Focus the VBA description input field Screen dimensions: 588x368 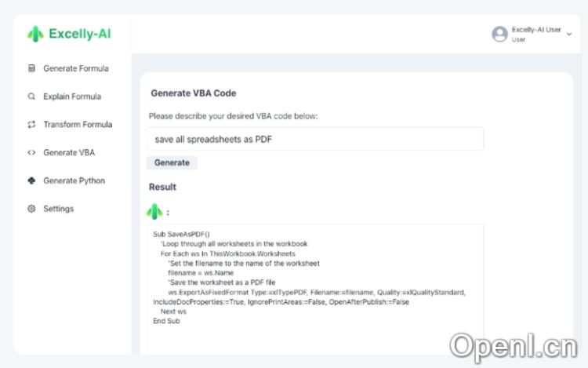coord(315,139)
